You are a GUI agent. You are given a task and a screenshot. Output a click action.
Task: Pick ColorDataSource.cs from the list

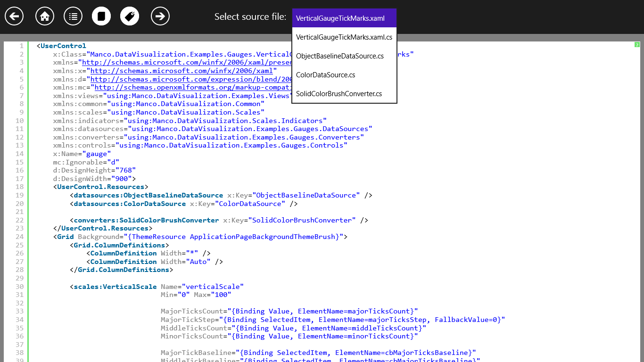coord(345,75)
